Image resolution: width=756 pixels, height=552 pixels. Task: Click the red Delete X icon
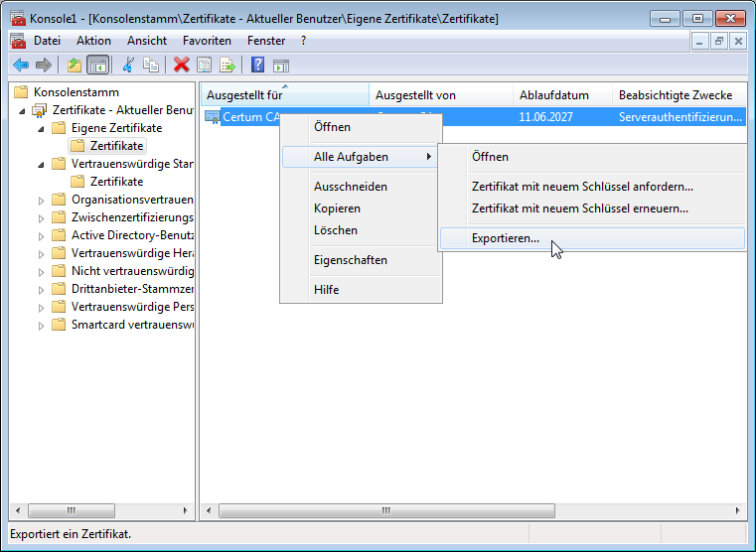pyautogui.click(x=181, y=66)
